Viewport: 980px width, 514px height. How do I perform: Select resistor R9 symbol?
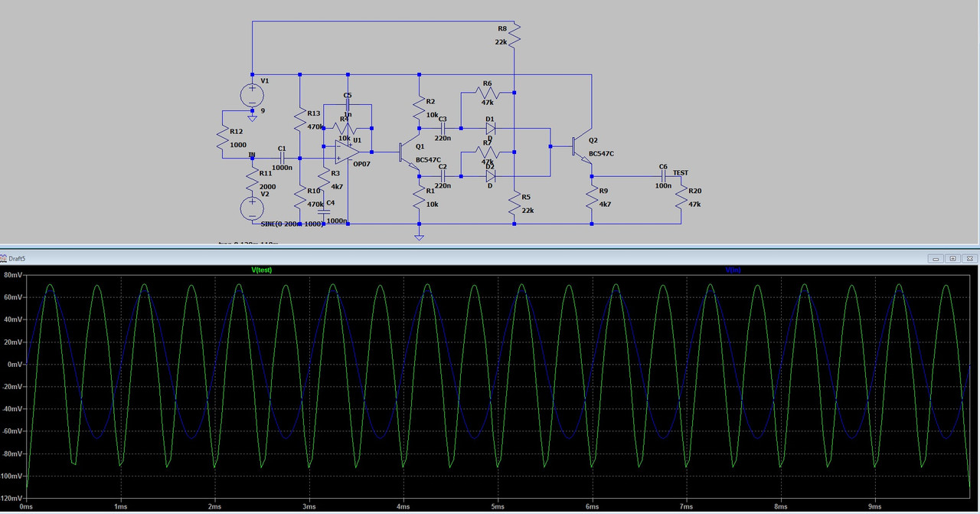click(x=592, y=197)
